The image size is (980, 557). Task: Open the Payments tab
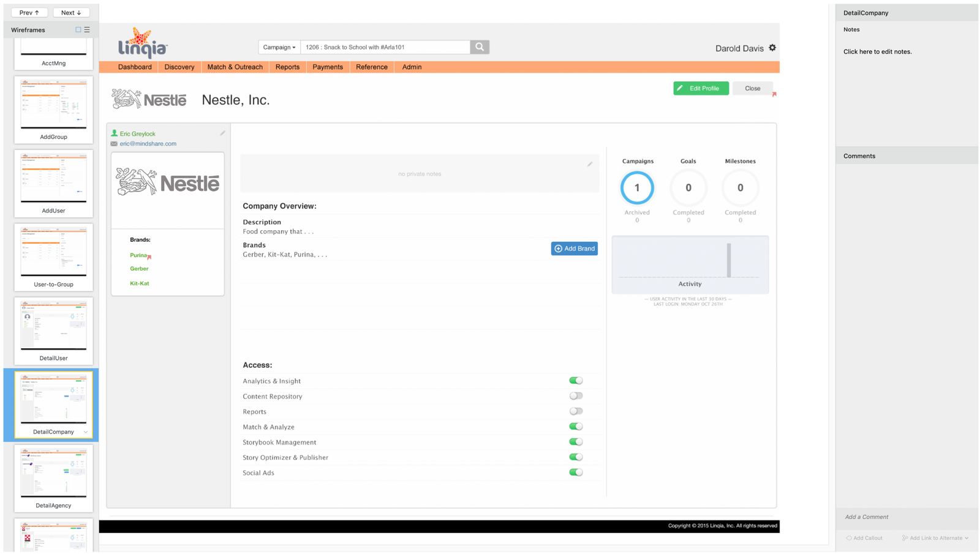(328, 67)
